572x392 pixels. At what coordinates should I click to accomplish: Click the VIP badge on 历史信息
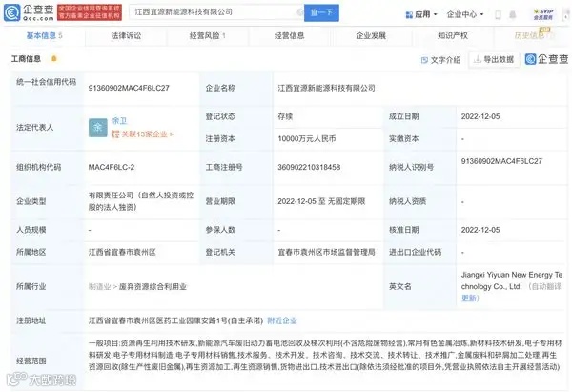[544, 30]
